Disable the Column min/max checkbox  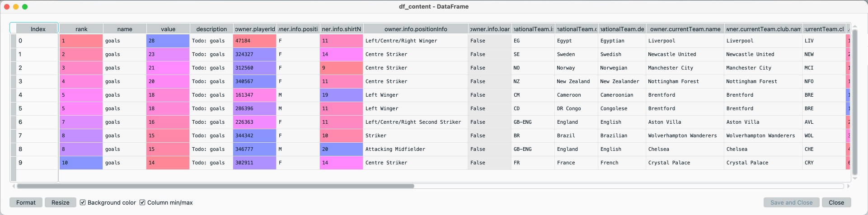[142, 202]
